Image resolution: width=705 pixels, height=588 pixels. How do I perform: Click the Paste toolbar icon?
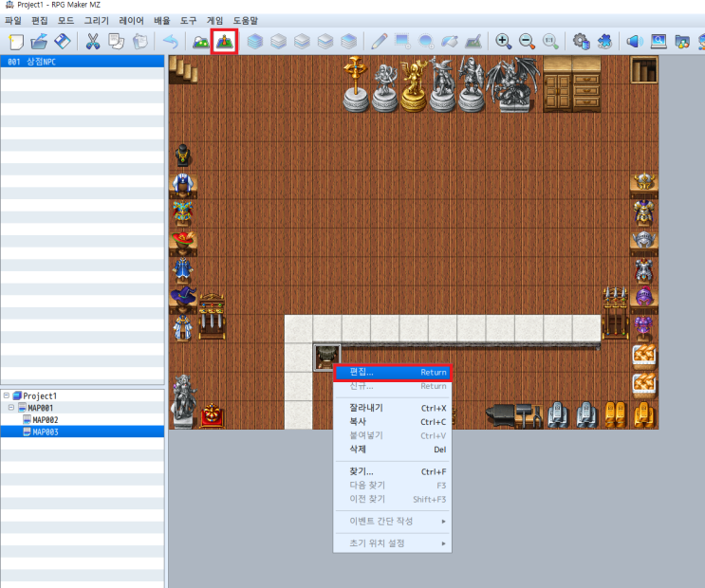pyautogui.click(x=139, y=42)
